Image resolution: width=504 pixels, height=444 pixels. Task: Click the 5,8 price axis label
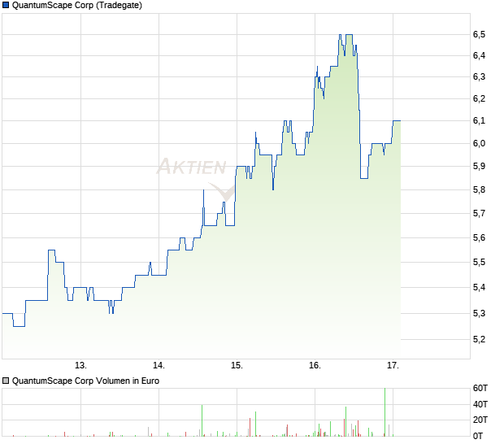pos(479,189)
